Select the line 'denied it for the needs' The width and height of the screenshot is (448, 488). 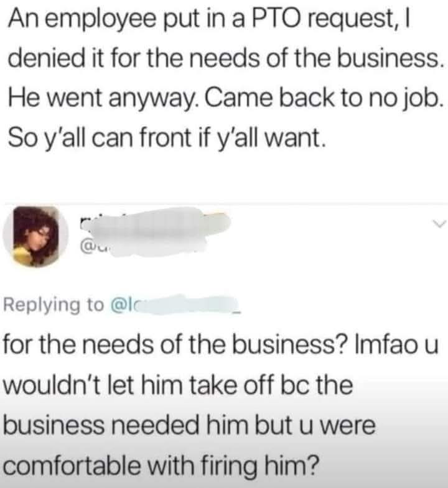click(x=226, y=59)
